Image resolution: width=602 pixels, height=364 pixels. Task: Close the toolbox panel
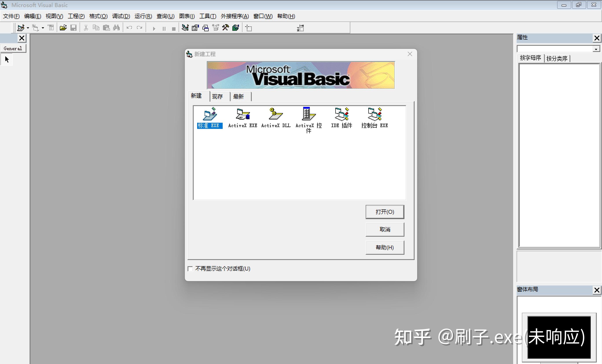pyautogui.click(x=22, y=38)
